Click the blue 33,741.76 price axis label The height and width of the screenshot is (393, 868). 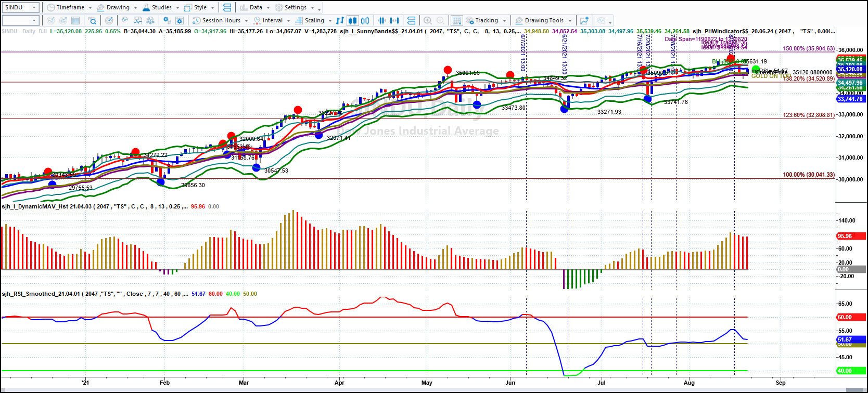pyautogui.click(x=850, y=99)
